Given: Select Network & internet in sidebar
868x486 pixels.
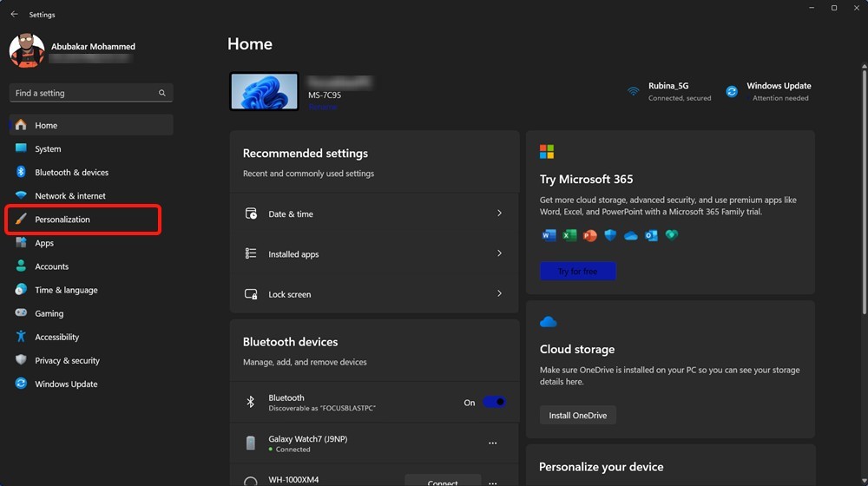Looking at the screenshot, I should [91, 195].
